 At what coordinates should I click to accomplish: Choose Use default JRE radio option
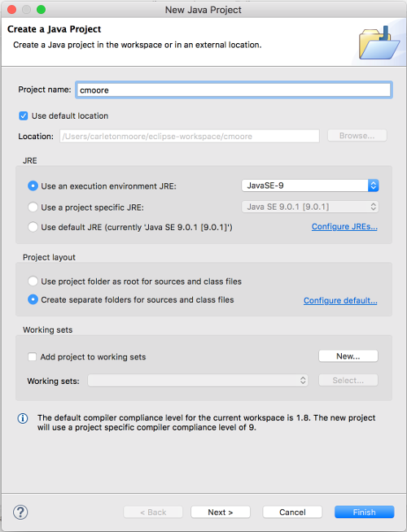click(33, 227)
